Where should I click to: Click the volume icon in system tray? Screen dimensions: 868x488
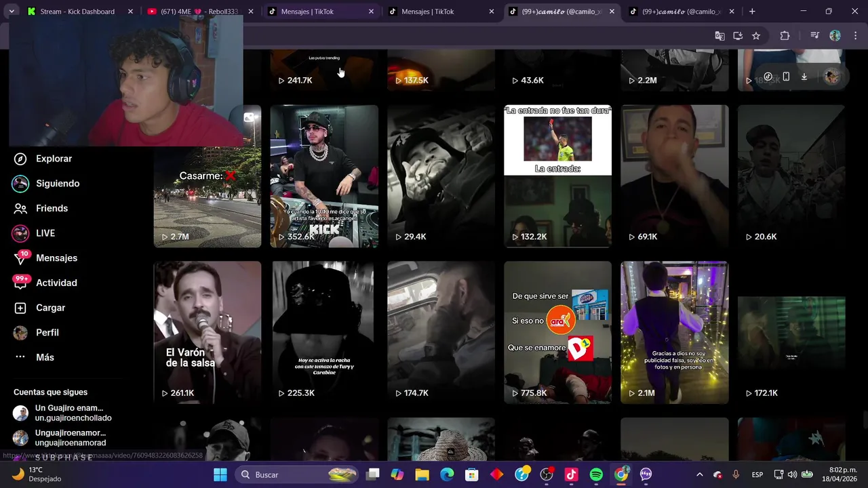pos(792,474)
